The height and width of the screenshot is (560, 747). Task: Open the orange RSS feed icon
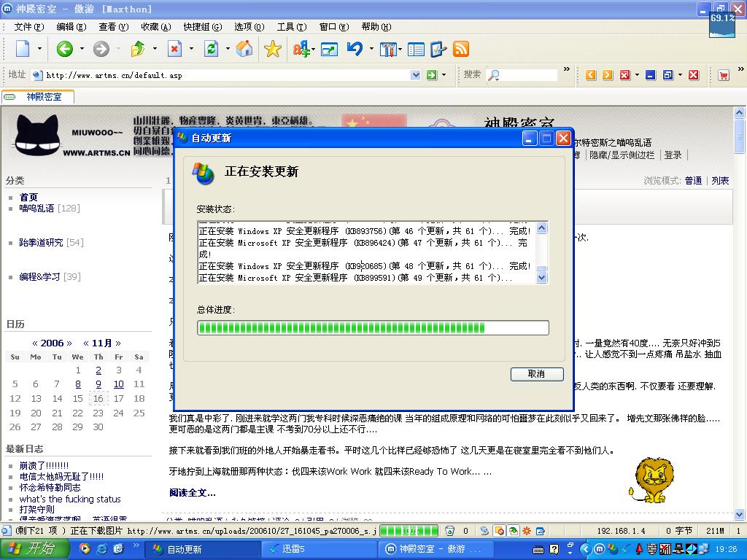coord(461,49)
